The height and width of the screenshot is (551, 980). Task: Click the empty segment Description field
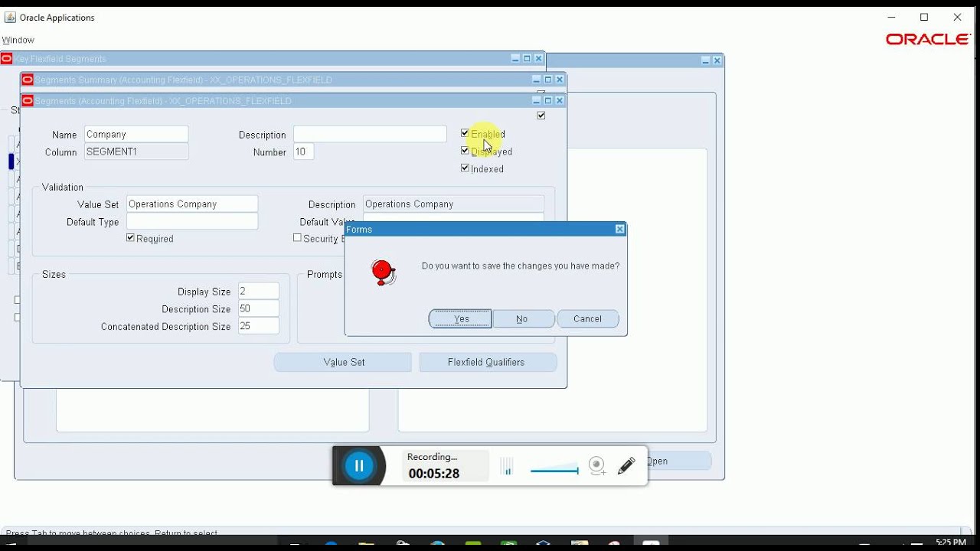point(370,134)
